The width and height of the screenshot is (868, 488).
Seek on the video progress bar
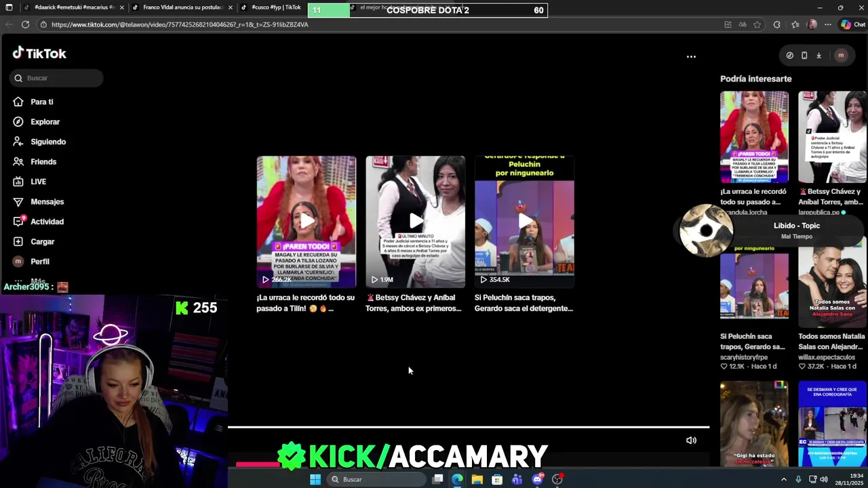click(x=468, y=428)
